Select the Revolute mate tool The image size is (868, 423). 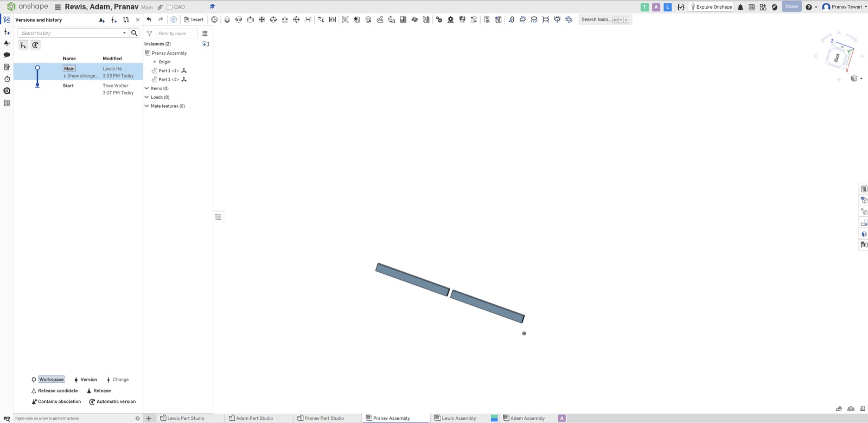click(x=239, y=20)
